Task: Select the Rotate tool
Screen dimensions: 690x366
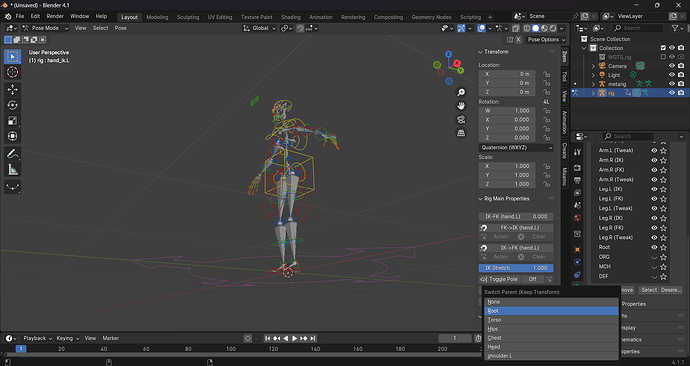Action: (x=12, y=105)
